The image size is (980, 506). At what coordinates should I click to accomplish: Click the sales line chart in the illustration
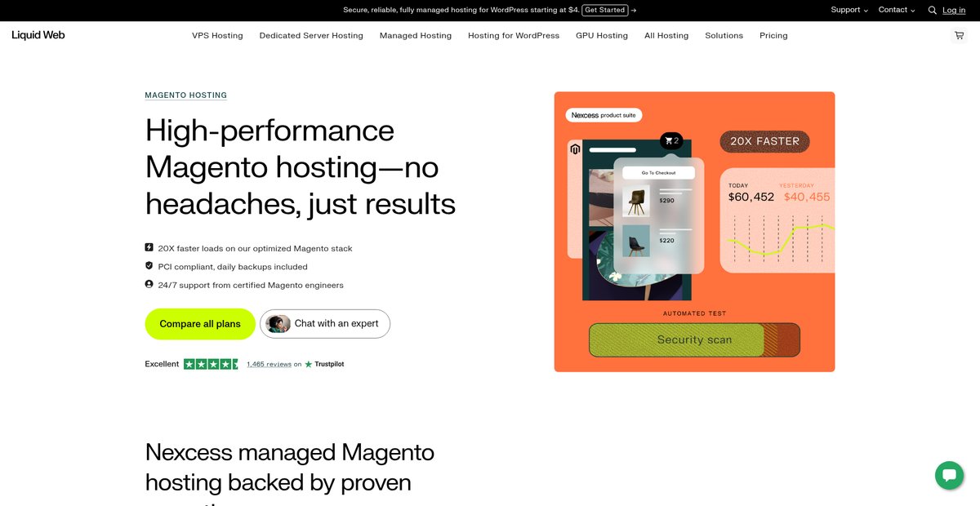[781, 239]
